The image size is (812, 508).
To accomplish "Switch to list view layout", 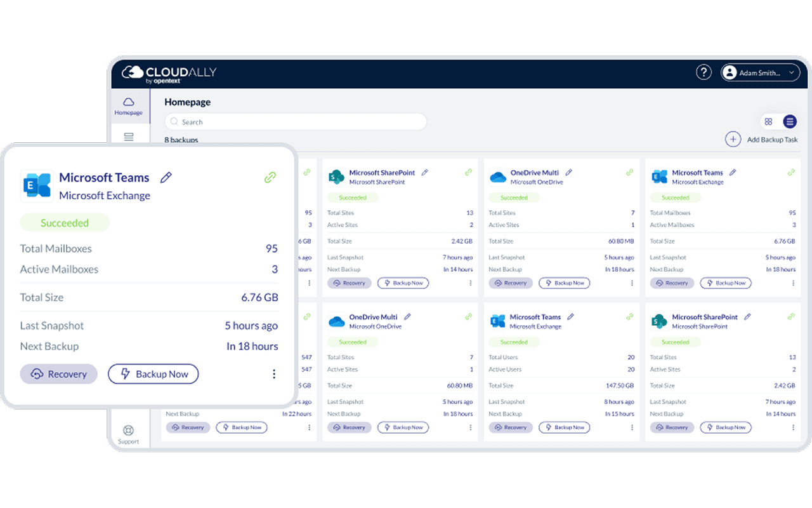I will pos(789,121).
